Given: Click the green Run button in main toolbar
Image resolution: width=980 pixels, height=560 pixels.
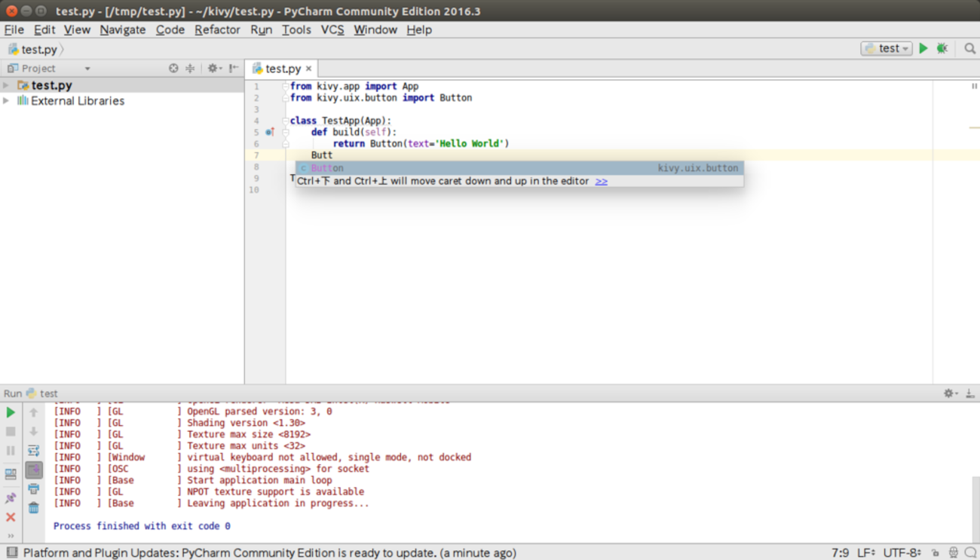Looking at the screenshot, I should pyautogui.click(x=923, y=48).
